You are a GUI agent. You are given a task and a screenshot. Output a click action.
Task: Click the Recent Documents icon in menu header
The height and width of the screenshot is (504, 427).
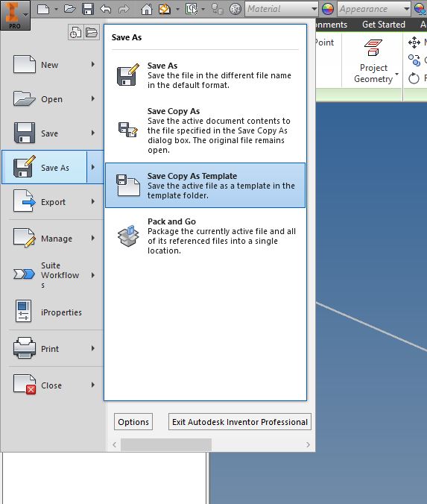pyautogui.click(x=75, y=33)
